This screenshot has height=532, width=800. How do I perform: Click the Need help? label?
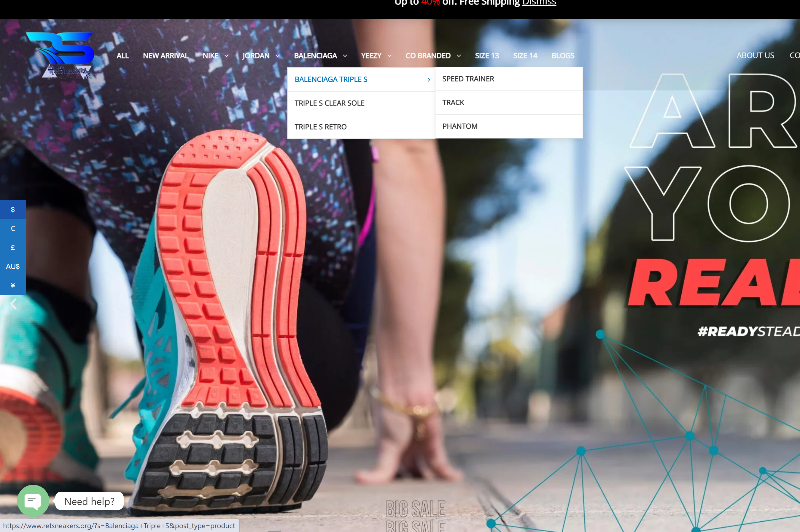[x=89, y=501]
